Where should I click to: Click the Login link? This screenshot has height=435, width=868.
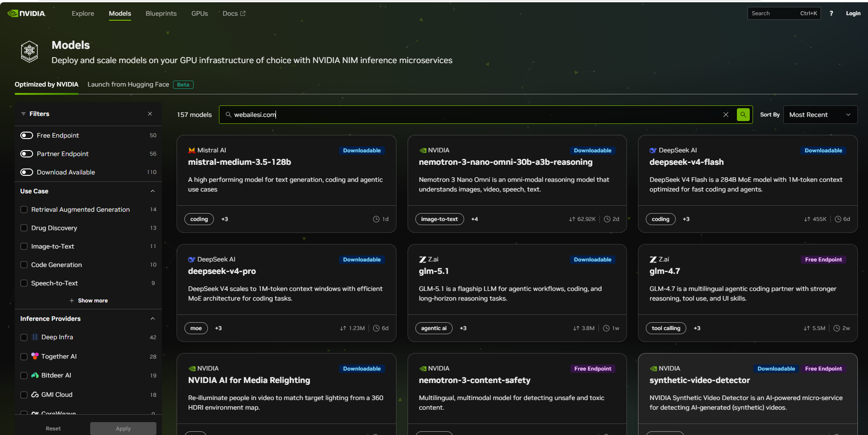(x=853, y=13)
